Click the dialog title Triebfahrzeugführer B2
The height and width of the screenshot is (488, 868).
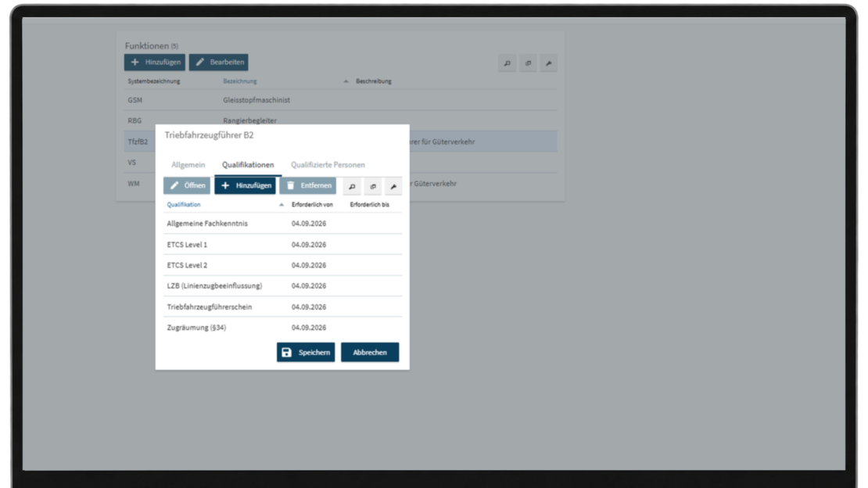coord(210,135)
